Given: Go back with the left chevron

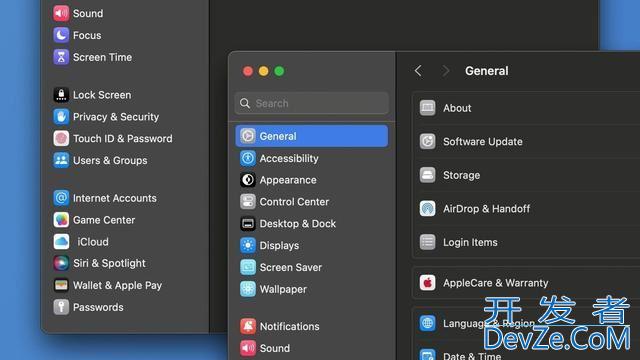Looking at the screenshot, I should tap(418, 71).
